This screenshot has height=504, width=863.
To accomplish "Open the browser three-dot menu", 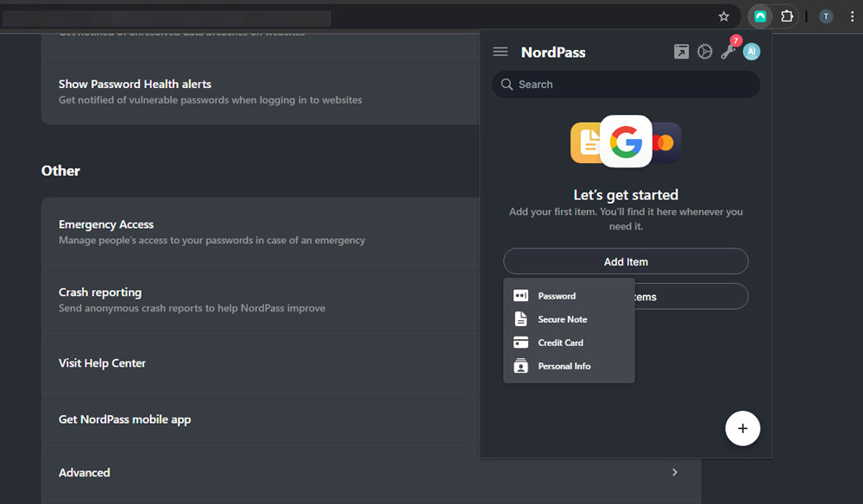I will 852,16.
